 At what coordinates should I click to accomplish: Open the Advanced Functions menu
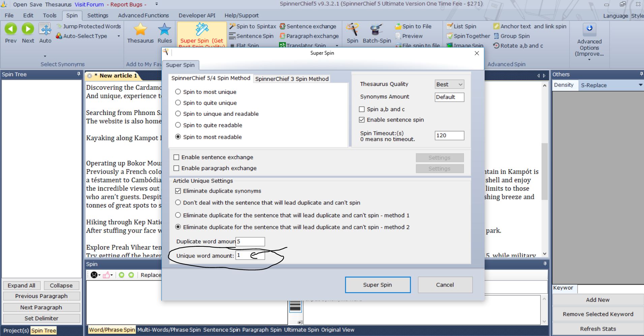[143, 15]
